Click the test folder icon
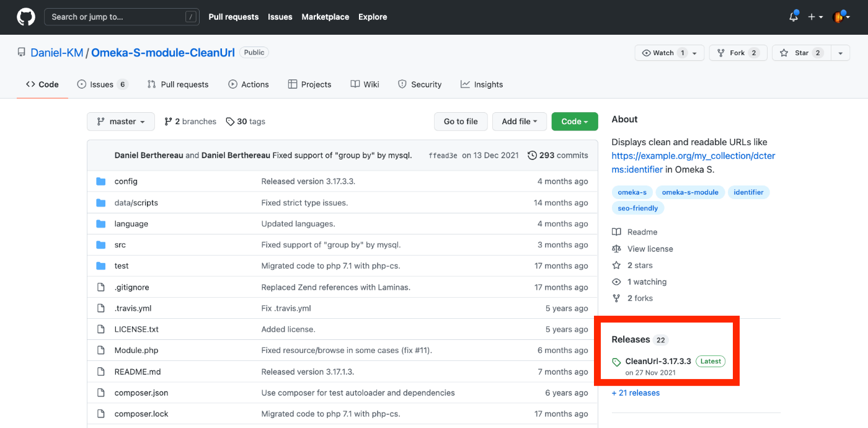The height and width of the screenshot is (428, 868). coord(101,266)
